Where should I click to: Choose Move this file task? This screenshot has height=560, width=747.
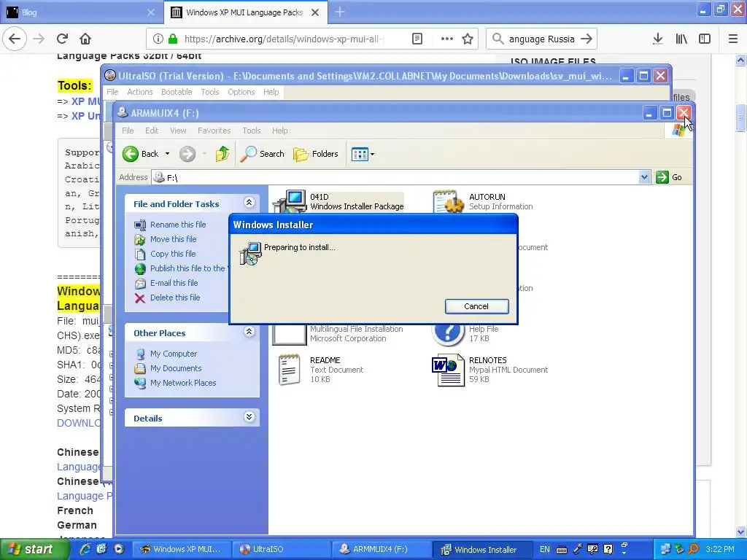click(x=173, y=239)
